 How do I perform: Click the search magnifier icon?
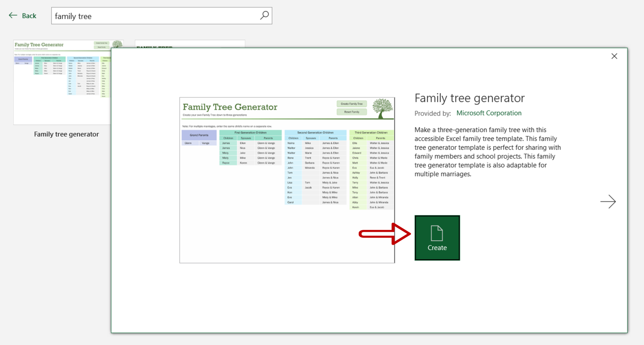[264, 15]
